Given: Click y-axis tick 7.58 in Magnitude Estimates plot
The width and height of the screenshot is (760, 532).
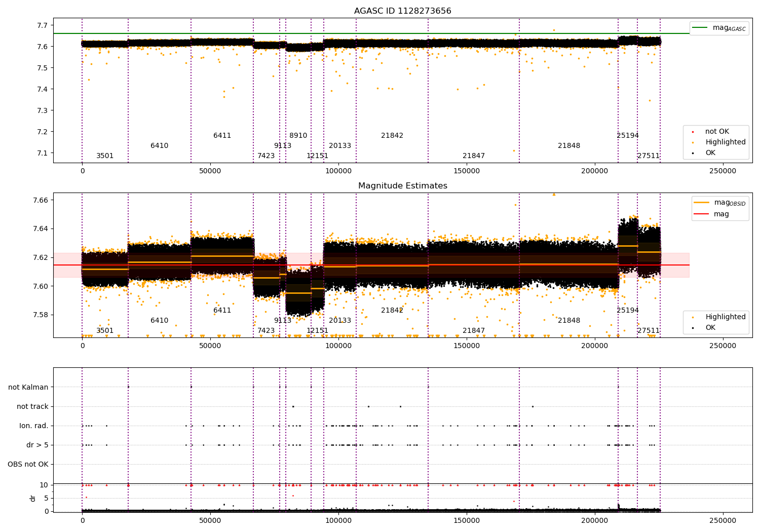Looking at the screenshot, I should (x=41, y=315).
